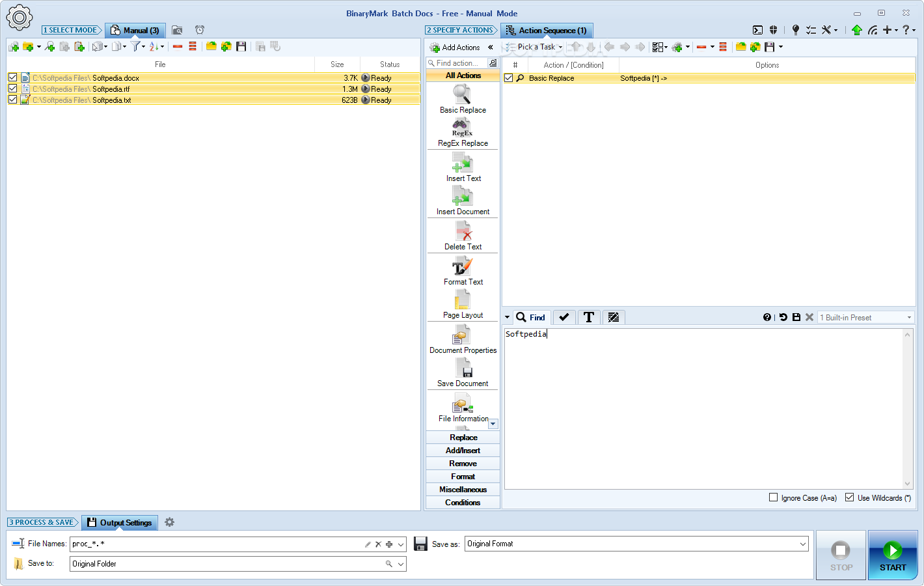The image size is (924, 586).
Task: Show the Add/Insert actions category
Action: pyautogui.click(x=463, y=451)
